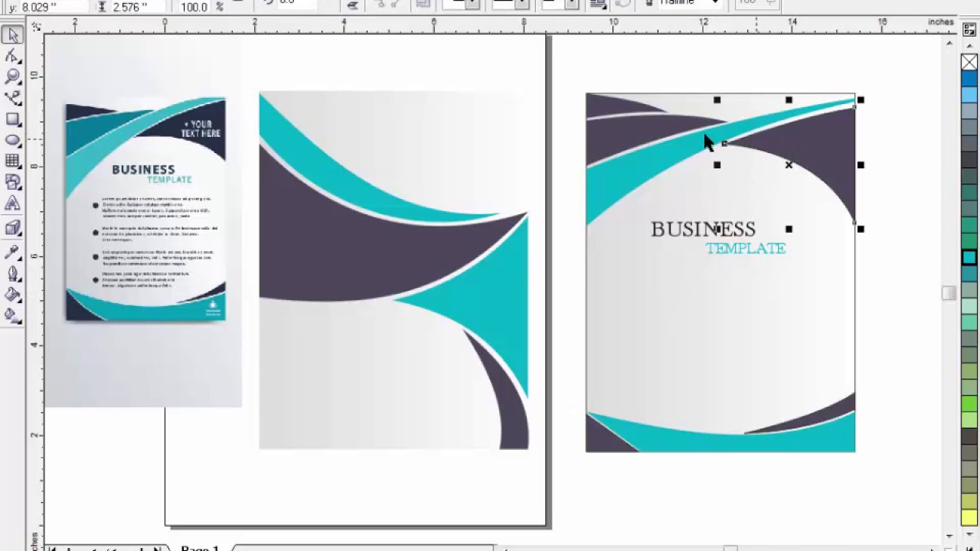Select the Basic Shapes tool
Screen dimensions: 980x551
point(12,182)
